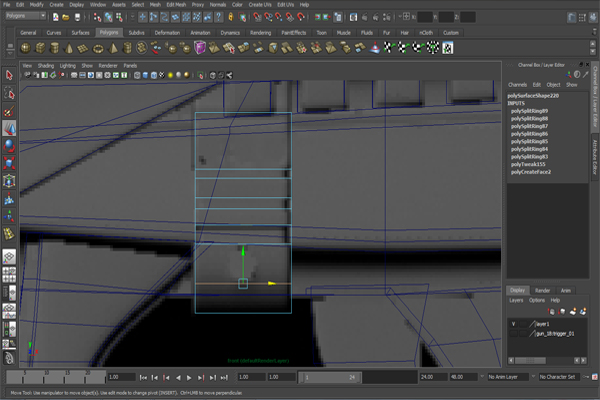Open the Edit Mesh menu

[176, 5]
